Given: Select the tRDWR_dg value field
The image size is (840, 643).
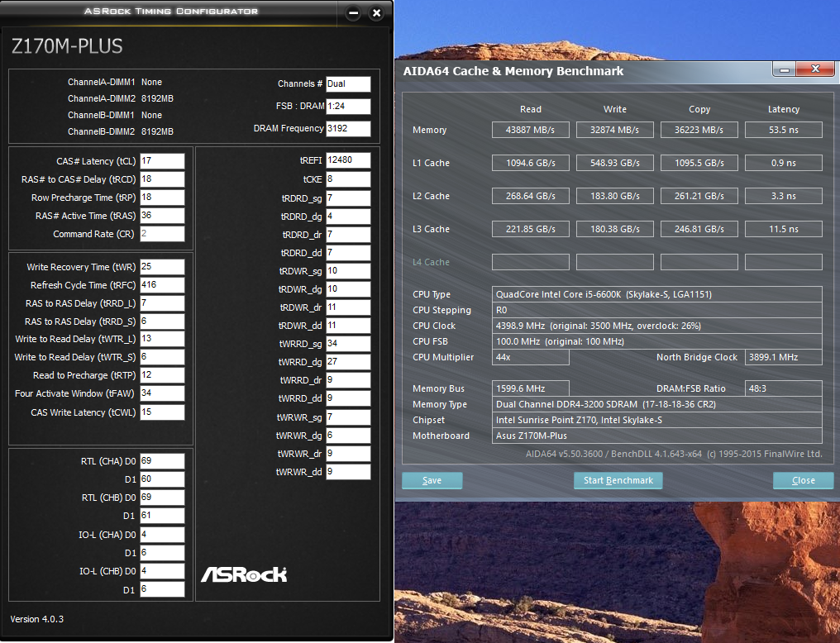Looking at the screenshot, I should click(x=348, y=289).
